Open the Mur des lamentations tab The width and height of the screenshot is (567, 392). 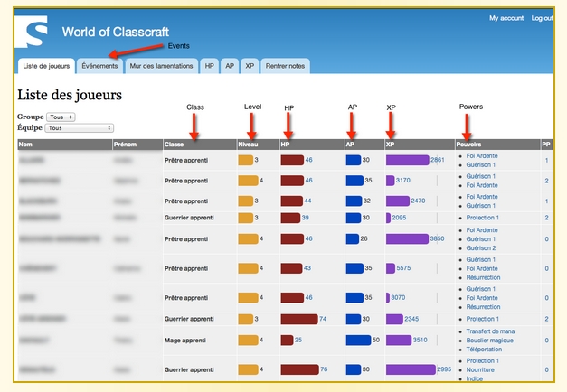[161, 66]
